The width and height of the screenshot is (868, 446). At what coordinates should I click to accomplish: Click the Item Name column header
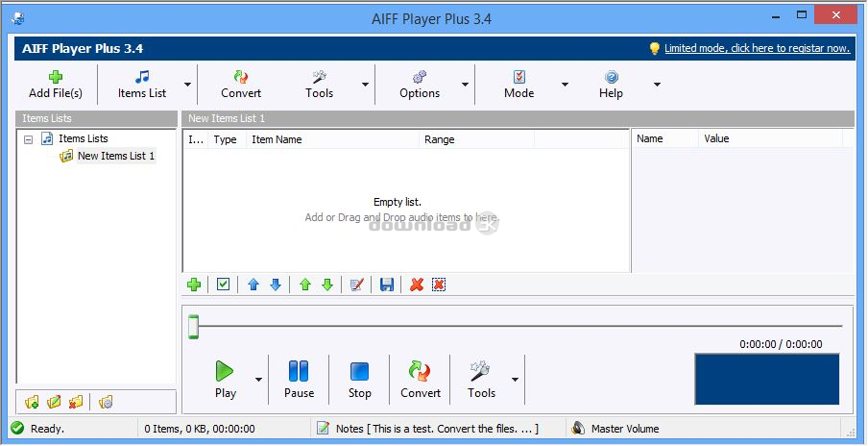pos(332,139)
